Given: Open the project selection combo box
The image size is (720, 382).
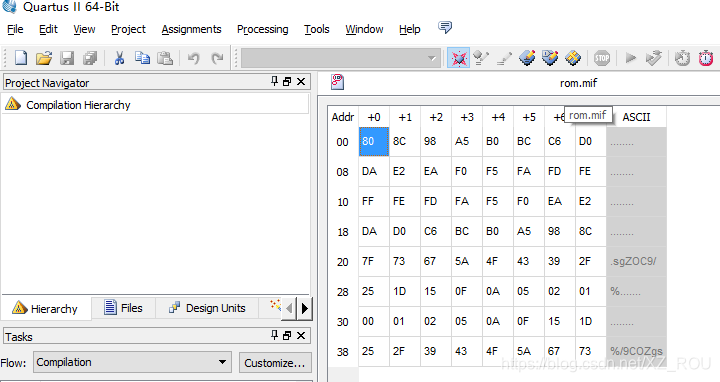Looking at the screenshot, I should tap(340, 58).
